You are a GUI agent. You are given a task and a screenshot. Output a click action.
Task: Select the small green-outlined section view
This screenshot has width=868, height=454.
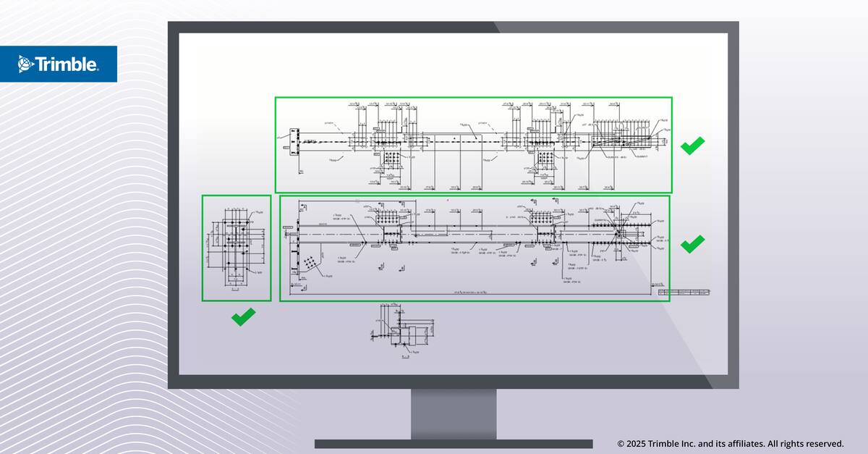237,248
